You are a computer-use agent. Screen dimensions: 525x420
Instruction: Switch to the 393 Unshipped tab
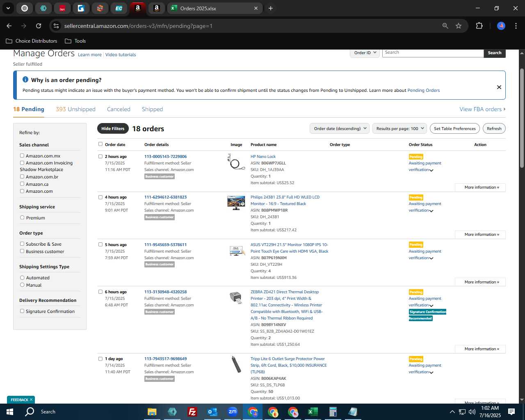[x=75, y=109]
